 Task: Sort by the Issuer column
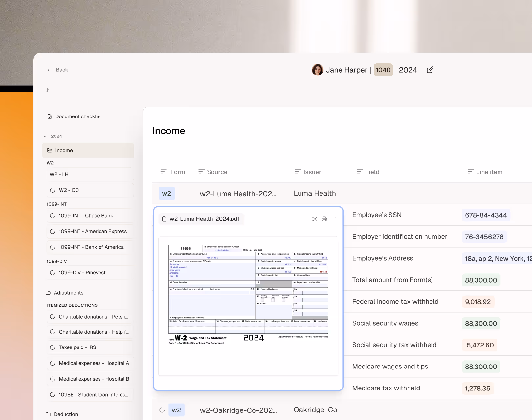tap(308, 172)
